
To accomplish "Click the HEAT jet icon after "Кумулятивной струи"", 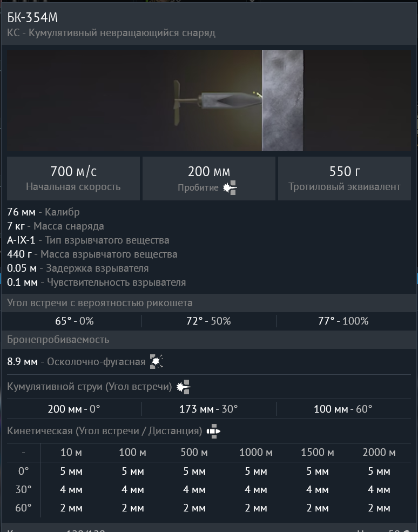I will tap(184, 387).
